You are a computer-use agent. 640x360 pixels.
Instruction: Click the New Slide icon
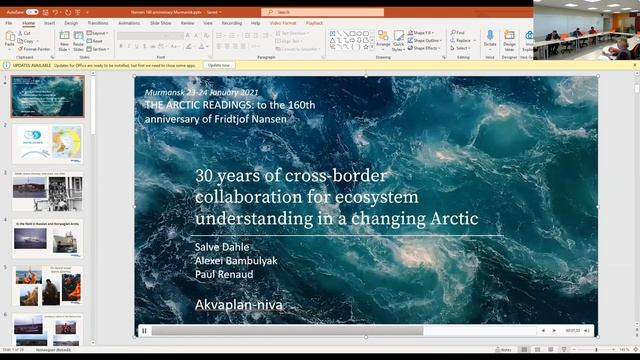click(64, 36)
